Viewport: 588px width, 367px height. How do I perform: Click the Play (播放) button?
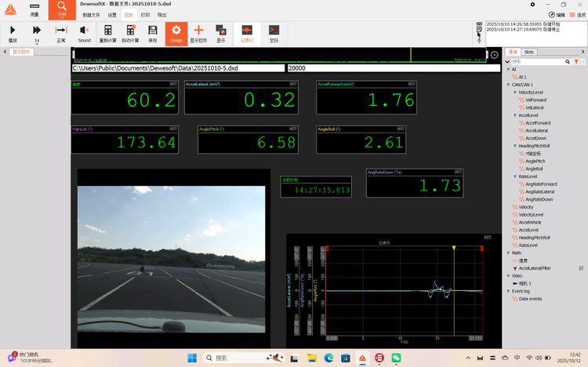(x=13, y=32)
